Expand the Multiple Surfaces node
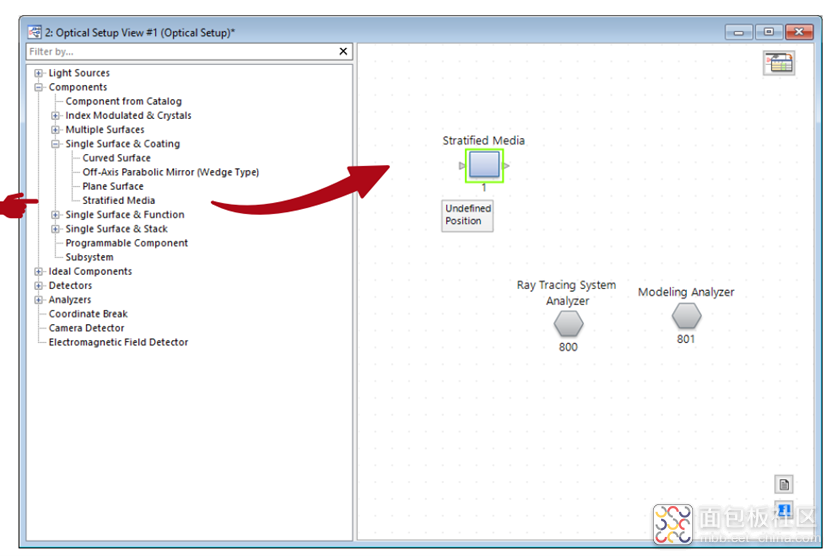Viewport: 831px width, 556px height. tap(55, 130)
